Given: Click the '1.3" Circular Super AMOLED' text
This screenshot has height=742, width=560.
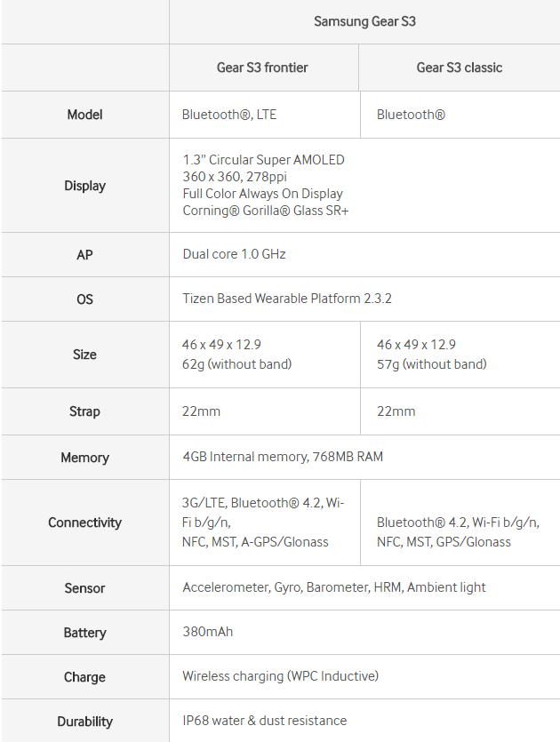Looking at the screenshot, I should coord(263,160).
